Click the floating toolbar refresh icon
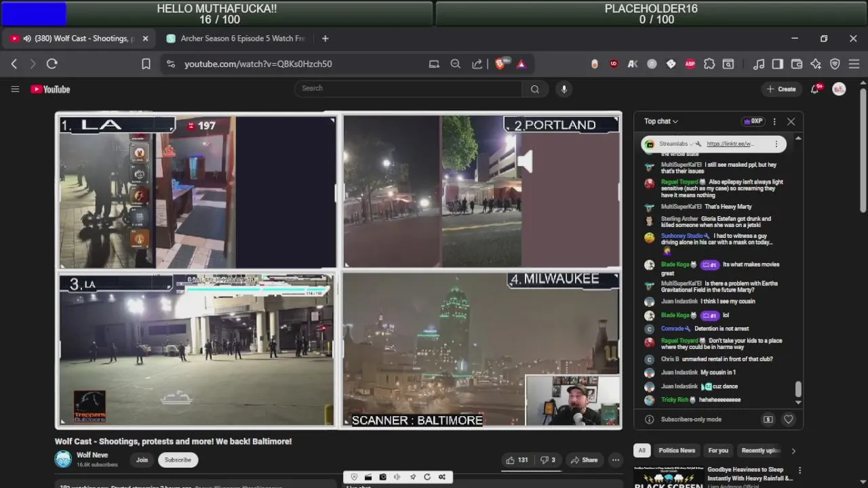The image size is (868, 488). click(427, 477)
